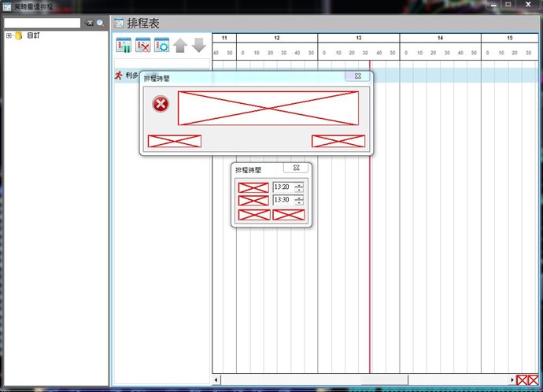The image size is (543, 392).
Task: Click the delete schedule icon with red X
Action: (142, 46)
